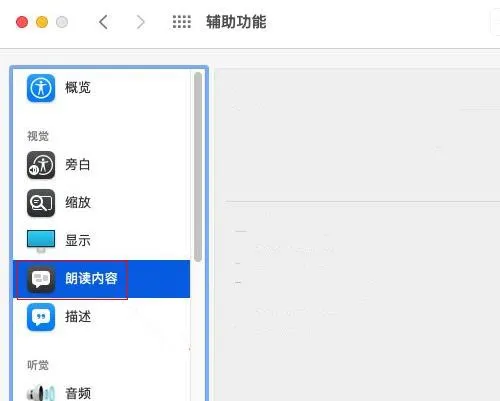Select the 旁白 VoiceOver icon
The image size is (500, 401).
point(41,165)
